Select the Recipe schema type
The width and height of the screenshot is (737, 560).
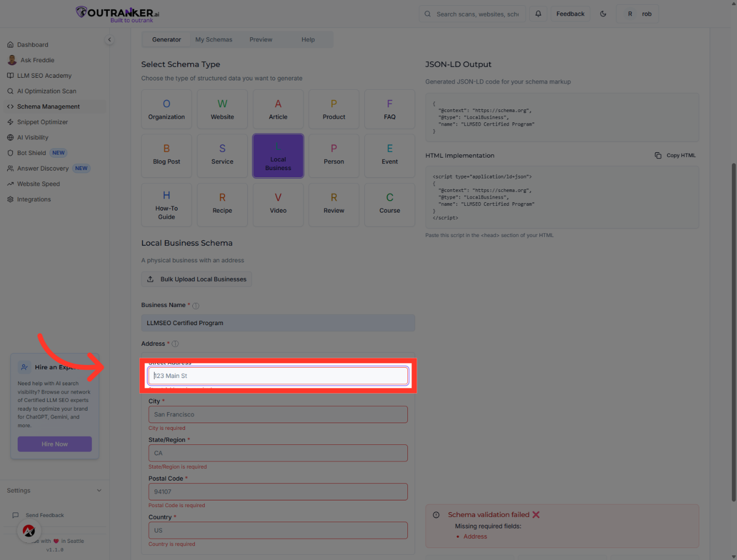point(222,204)
